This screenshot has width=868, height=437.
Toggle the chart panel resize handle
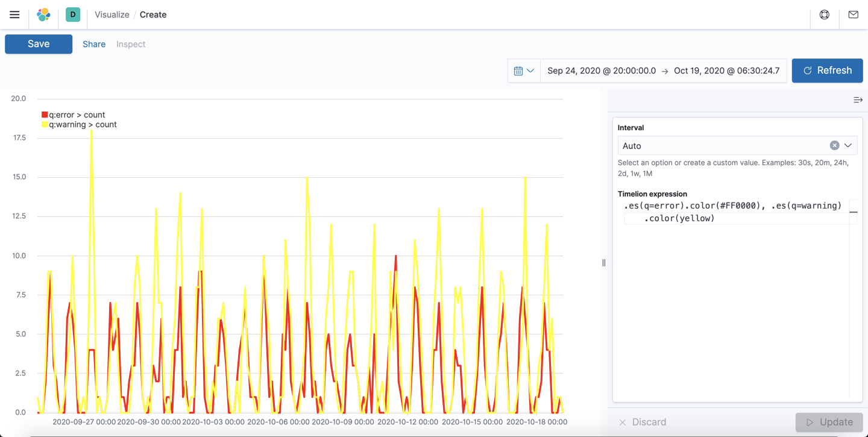click(x=603, y=262)
